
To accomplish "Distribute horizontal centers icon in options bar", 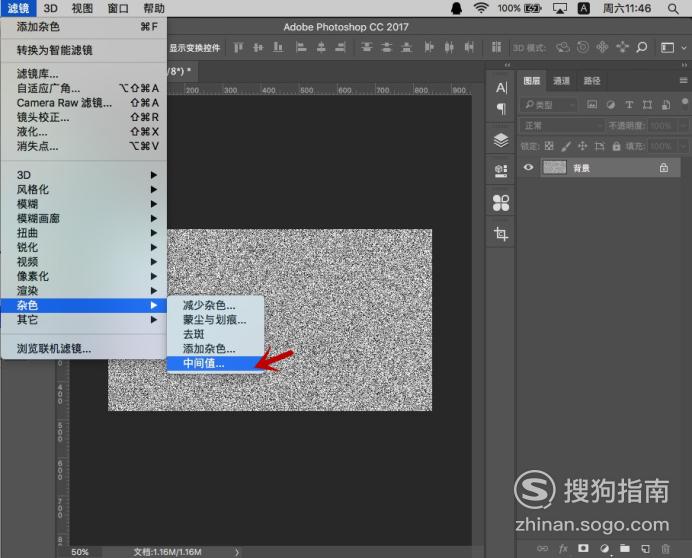I will point(449,47).
